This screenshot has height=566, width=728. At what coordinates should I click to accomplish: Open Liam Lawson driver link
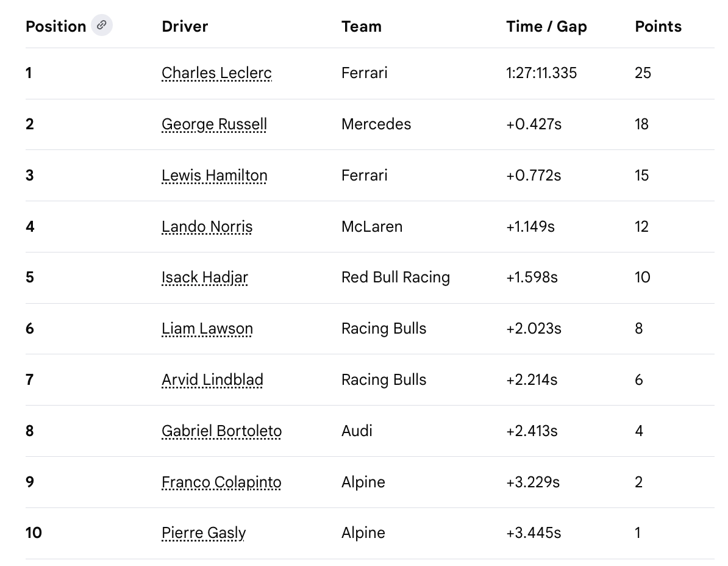[207, 328]
